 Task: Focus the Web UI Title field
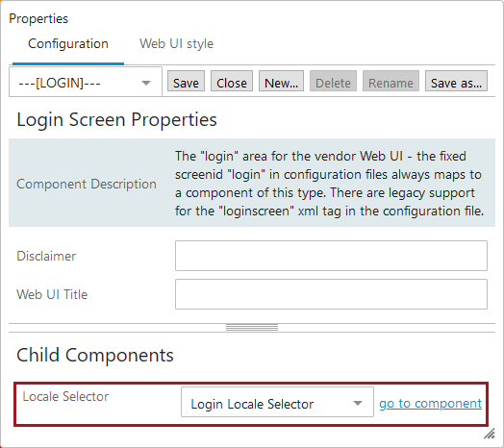pos(331,294)
